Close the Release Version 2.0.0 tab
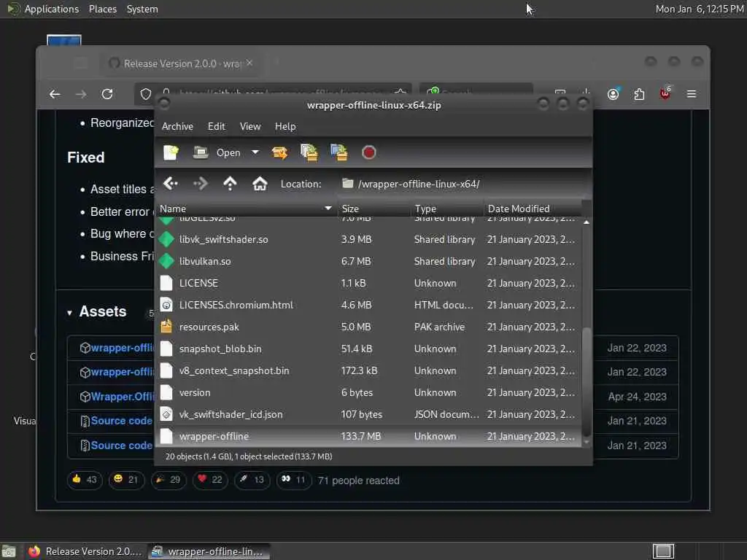 (249, 63)
